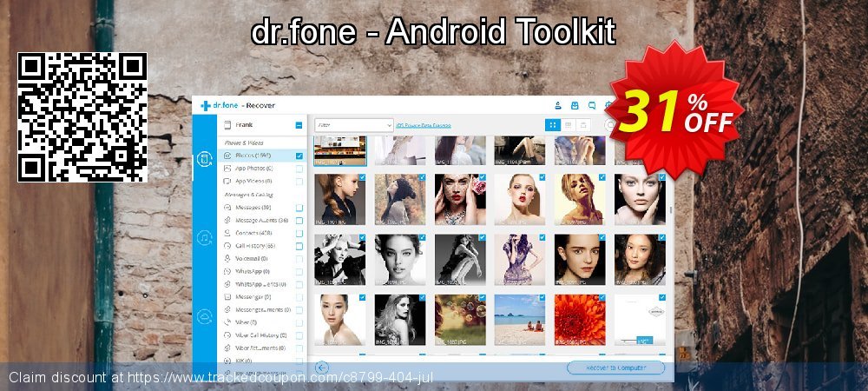
Task: Uncheck the beach photo checkbox
Action: pyautogui.click(x=542, y=297)
